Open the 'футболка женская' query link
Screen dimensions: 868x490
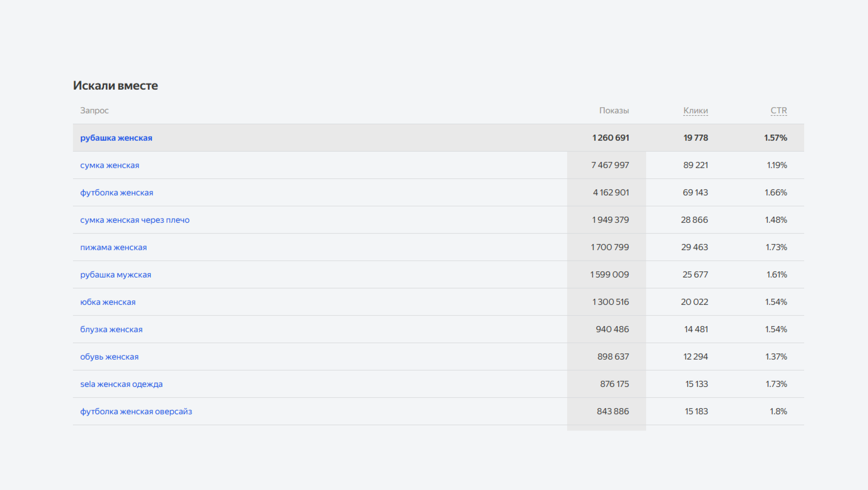(x=117, y=192)
